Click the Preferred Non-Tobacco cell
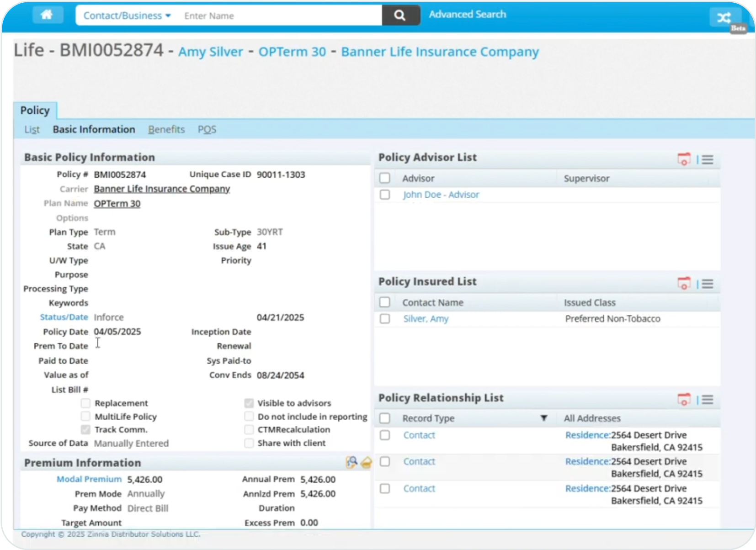This screenshot has height=550, width=756. (x=612, y=319)
